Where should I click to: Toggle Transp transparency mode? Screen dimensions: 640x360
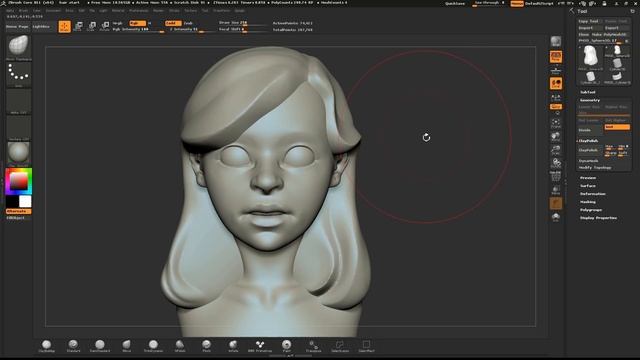tap(556, 190)
